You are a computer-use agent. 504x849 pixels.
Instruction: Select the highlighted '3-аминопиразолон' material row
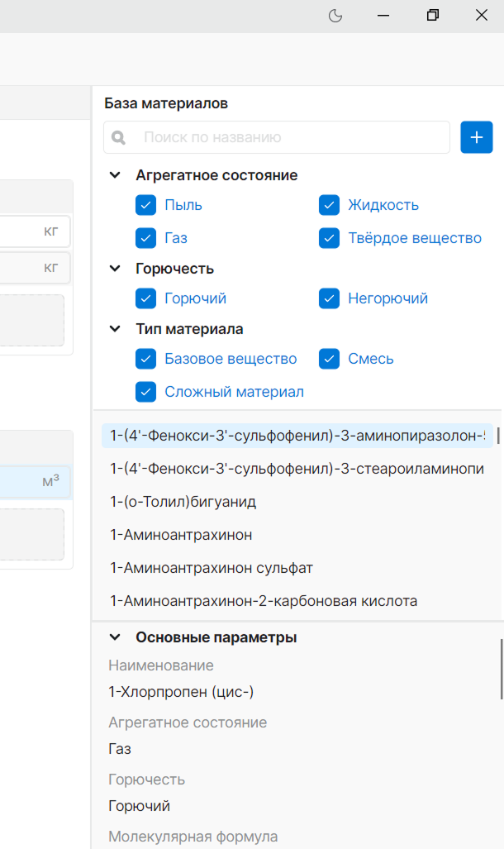tap(297, 436)
